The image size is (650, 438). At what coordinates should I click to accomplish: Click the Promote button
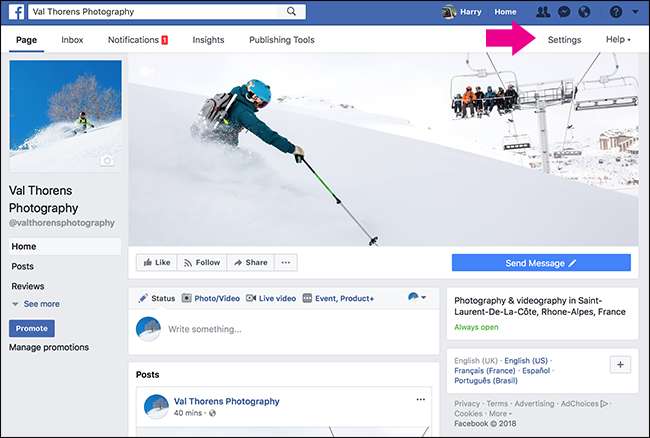click(x=32, y=328)
